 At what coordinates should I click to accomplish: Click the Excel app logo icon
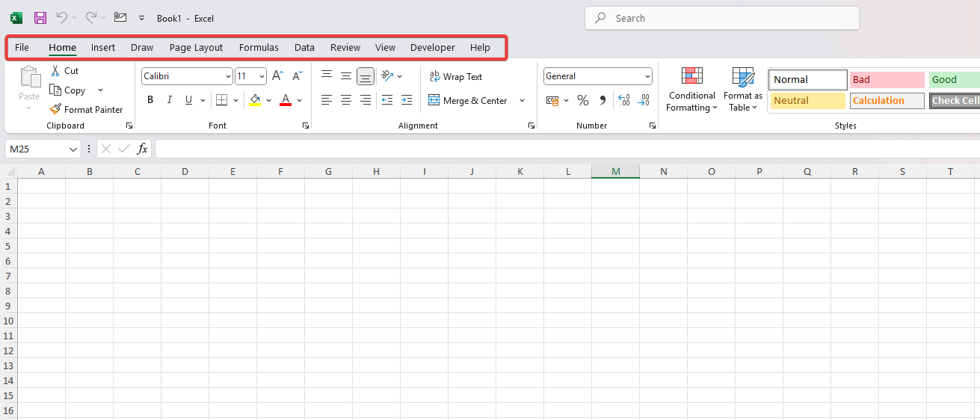(x=16, y=18)
